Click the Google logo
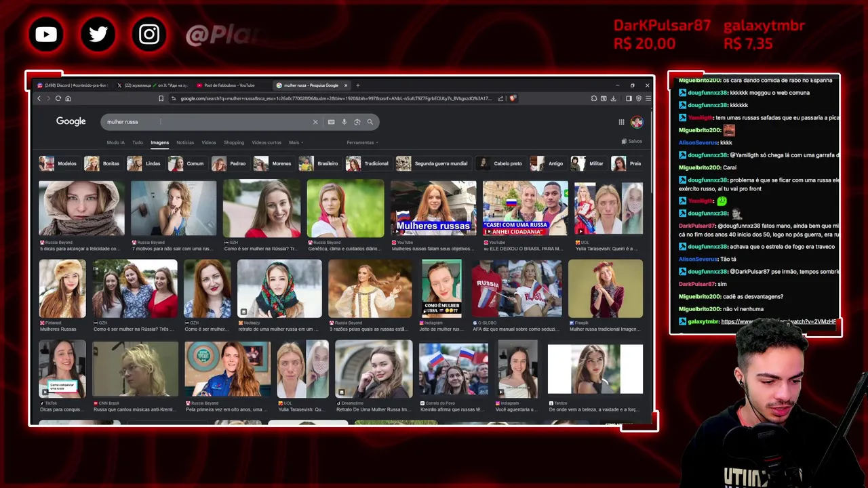Image resolution: width=868 pixels, height=488 pixels. coord(71,121)
